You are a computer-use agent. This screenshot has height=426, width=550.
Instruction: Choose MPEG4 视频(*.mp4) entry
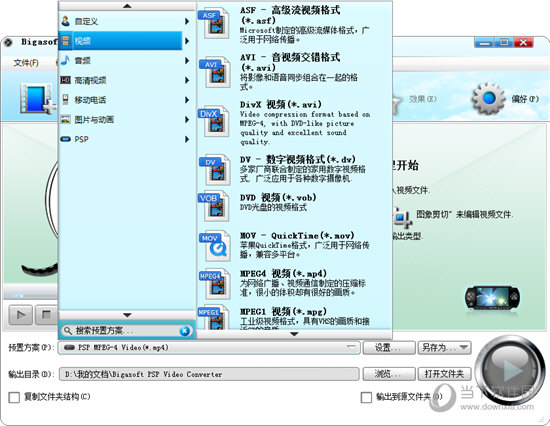[x=294, y=283]
